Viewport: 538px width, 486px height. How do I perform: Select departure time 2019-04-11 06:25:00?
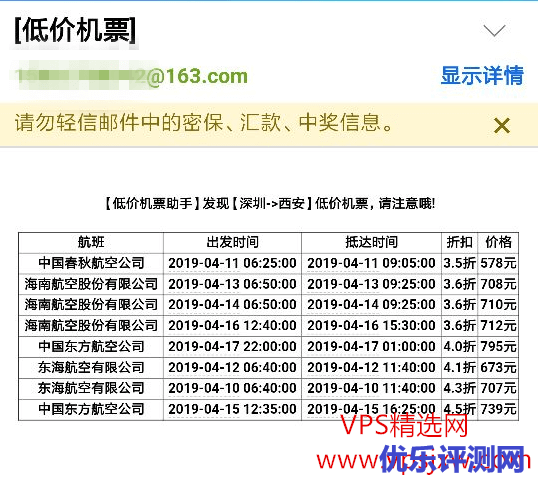pos(232,263)
